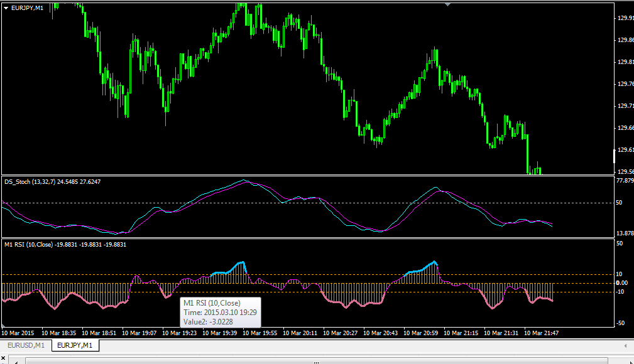Select the EURJPY,M1 chart tab
The image size is (634, 364).
point(74,345)
